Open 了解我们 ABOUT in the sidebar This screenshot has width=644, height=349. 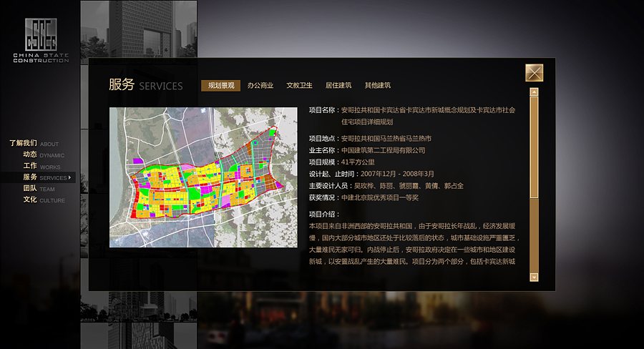click(x=34, y=143)
